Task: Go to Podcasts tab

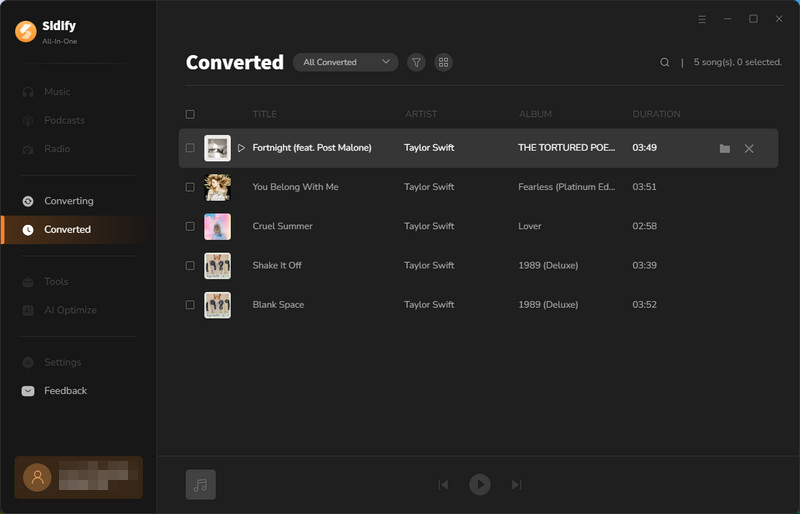Action: (64, 120)
